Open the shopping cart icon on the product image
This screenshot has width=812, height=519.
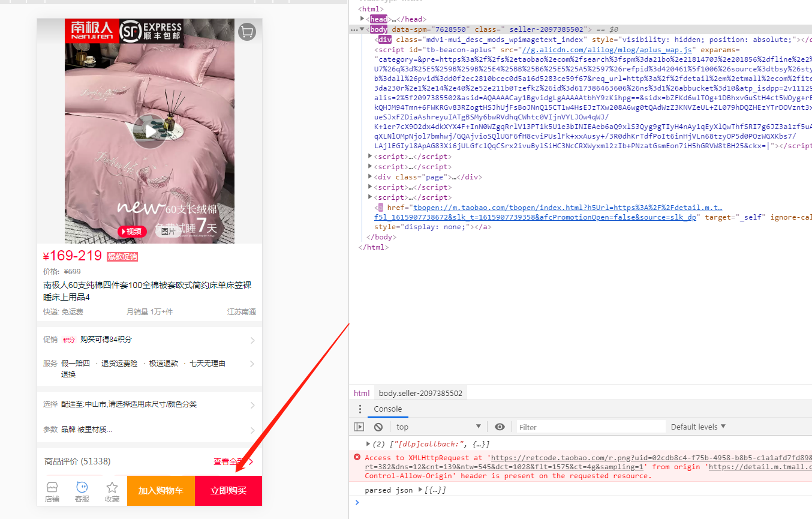(247, 32)
